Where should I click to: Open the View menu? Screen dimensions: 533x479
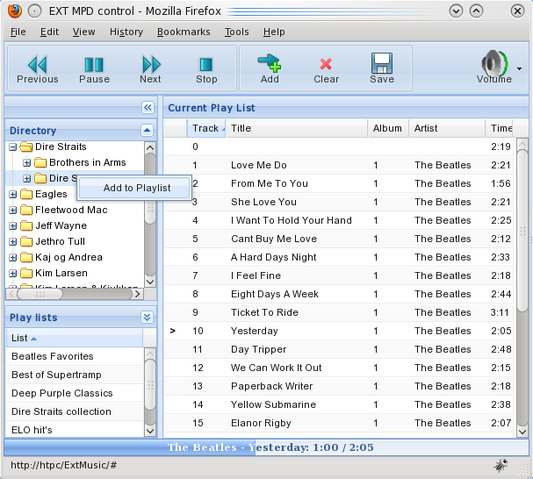(x=84, y=32)
